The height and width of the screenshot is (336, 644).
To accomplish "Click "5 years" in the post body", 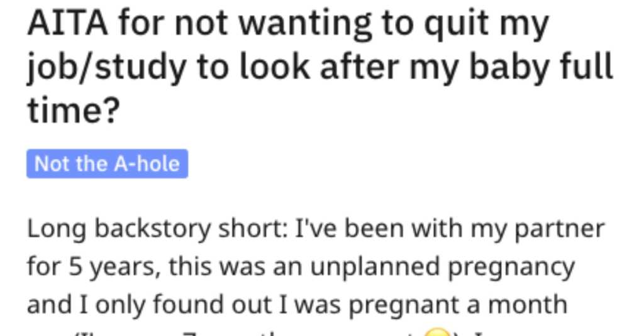I will [x=106, y=267].
